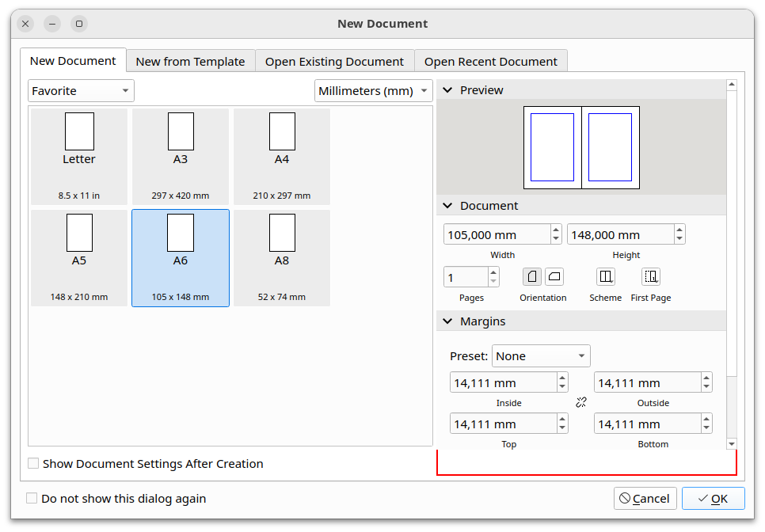The height and width of the screenshot is (532, 765).
Task: Switch to New from Template tab
Action: [191, 62]
